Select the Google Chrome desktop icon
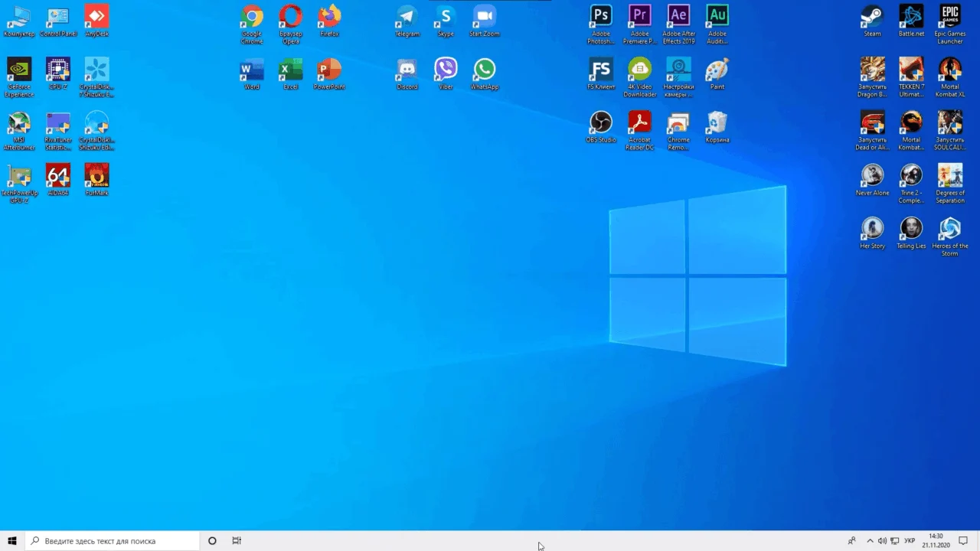This screenshot has width=980, height=551. [x=252, y=24]
